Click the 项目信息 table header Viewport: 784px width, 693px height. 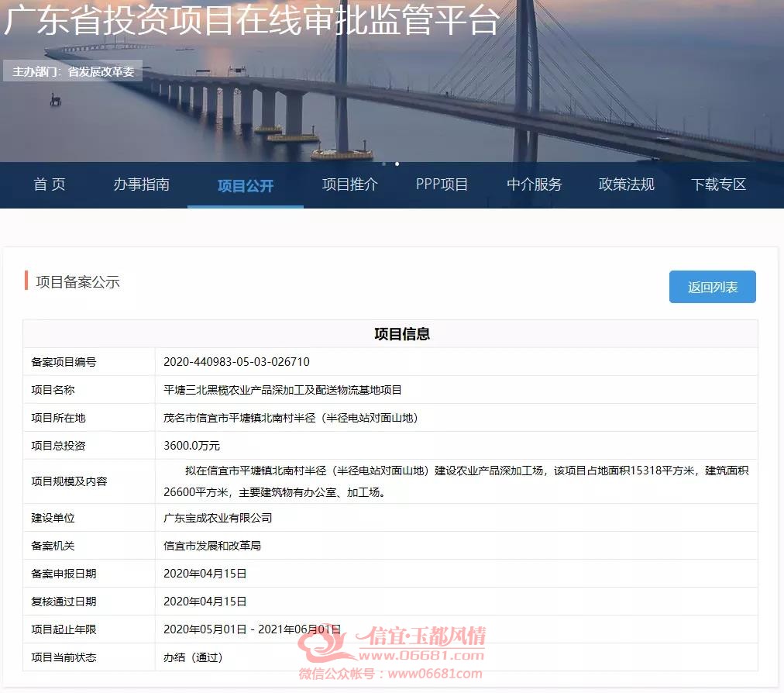click(x=402, y=334)
